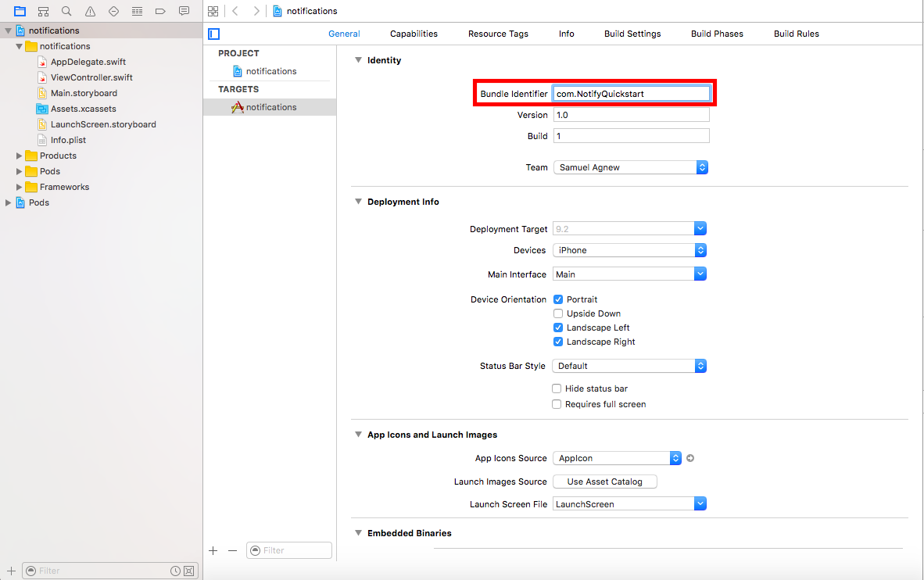Enable Requires full screen checkbox
This screenshot has width=924, height=580.
[557, 404]
